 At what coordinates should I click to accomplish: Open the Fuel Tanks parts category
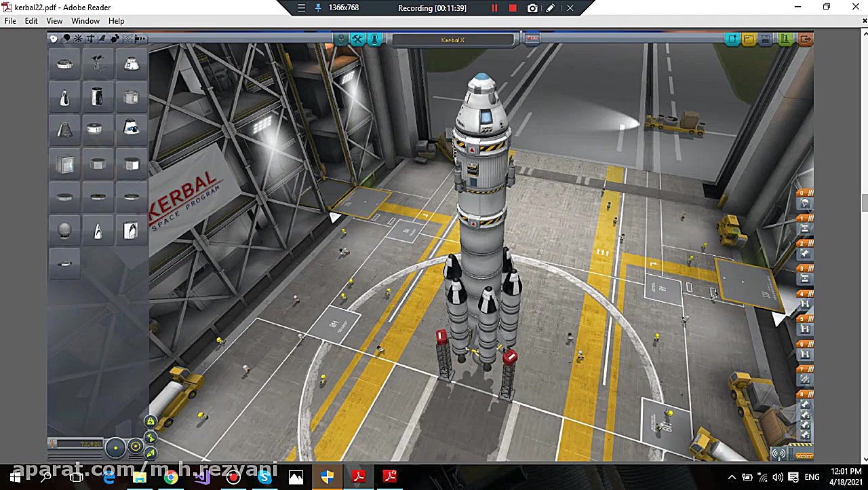(x=66, y=39)
